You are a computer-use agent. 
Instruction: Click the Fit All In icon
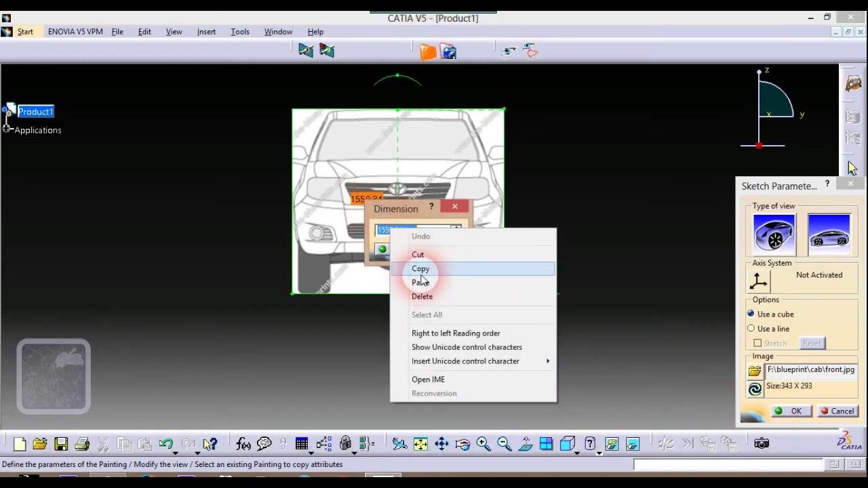tap(420, 444)
